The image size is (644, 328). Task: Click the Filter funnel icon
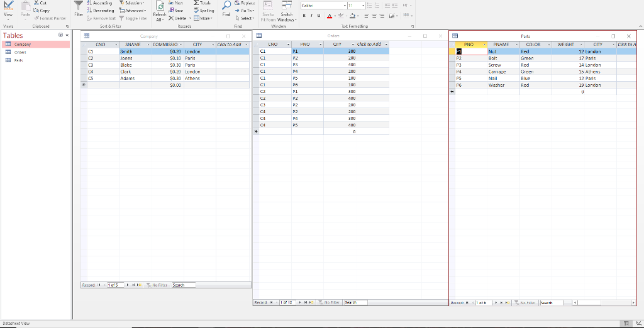[79, 7]
